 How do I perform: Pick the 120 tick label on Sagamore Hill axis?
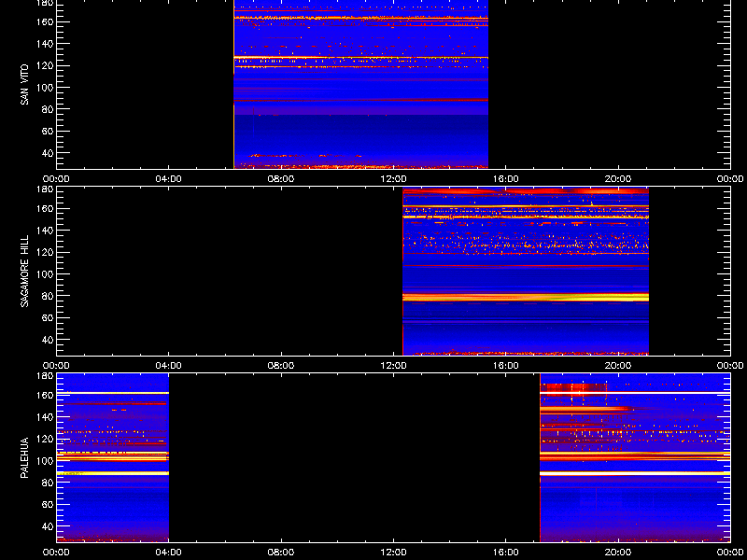click(x=47, y=252)
